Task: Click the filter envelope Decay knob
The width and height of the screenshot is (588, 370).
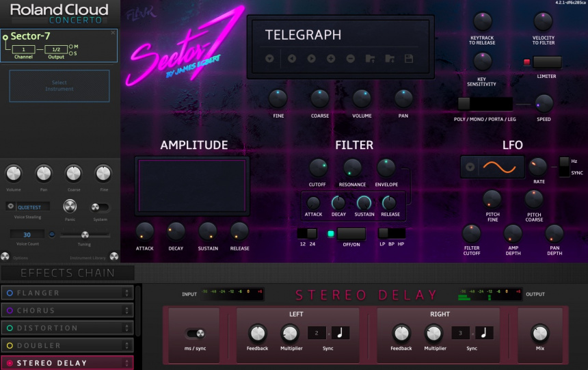Action: (338, 203)
